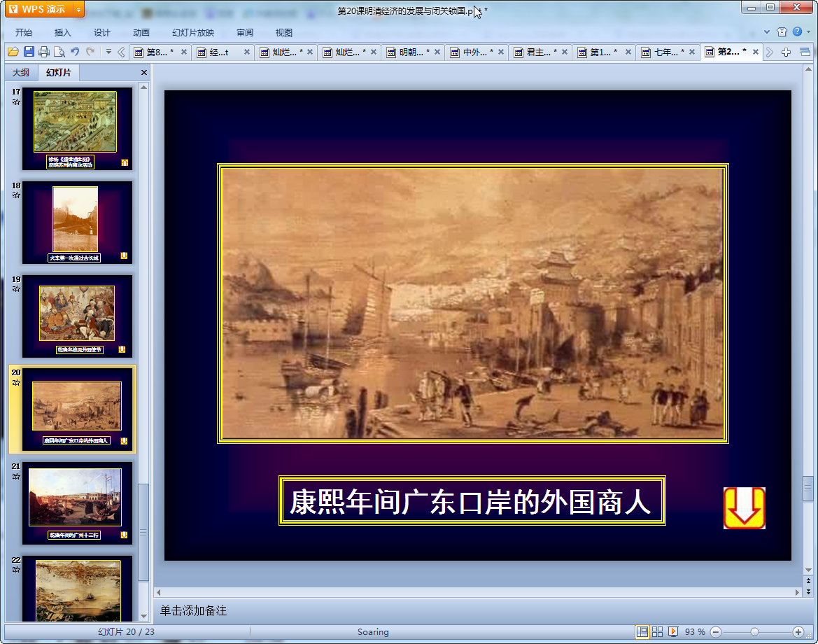Redo the last undone action

pos(90,52)
